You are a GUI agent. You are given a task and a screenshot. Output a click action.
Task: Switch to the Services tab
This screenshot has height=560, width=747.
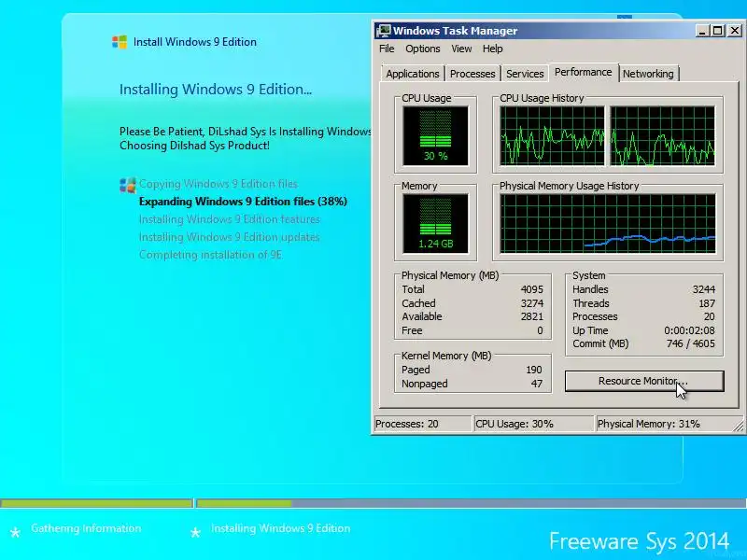coord(525,74)
